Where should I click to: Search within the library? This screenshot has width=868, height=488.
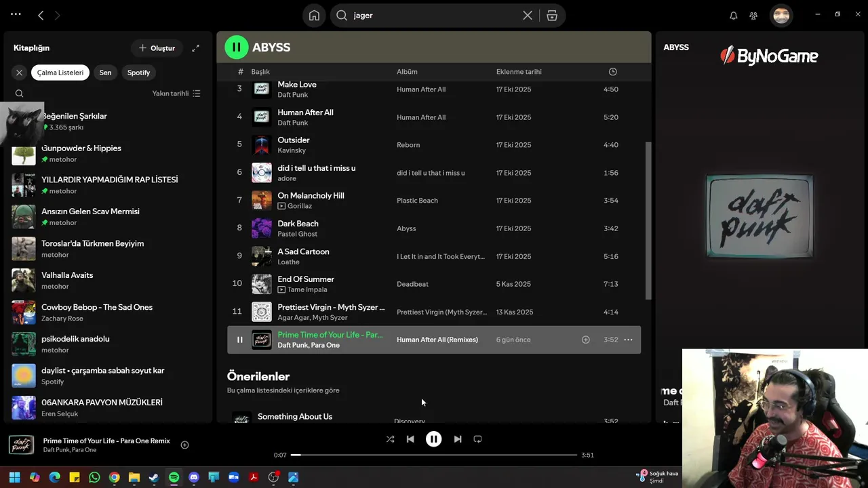(x=19, y=94)
